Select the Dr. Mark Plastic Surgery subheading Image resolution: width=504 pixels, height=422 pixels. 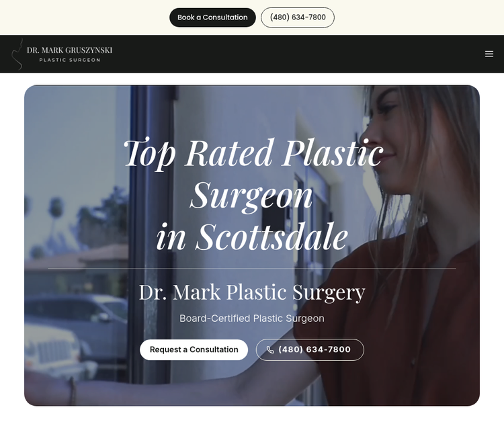[252, 292]
